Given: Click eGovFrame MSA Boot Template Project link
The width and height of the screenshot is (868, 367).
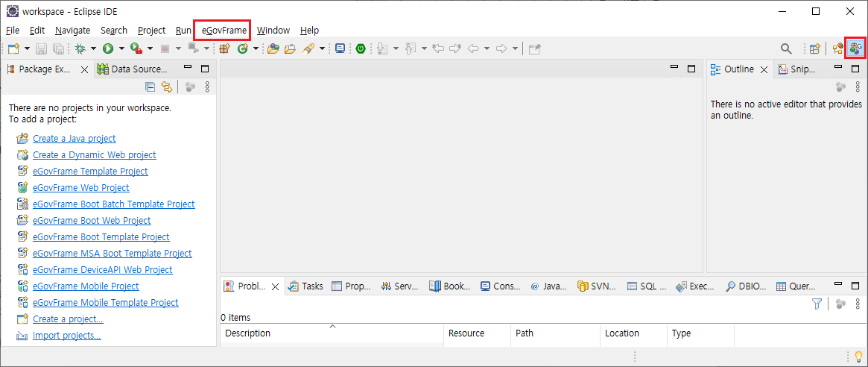Looking at the screenshot, I should click(x=112, y=254).
